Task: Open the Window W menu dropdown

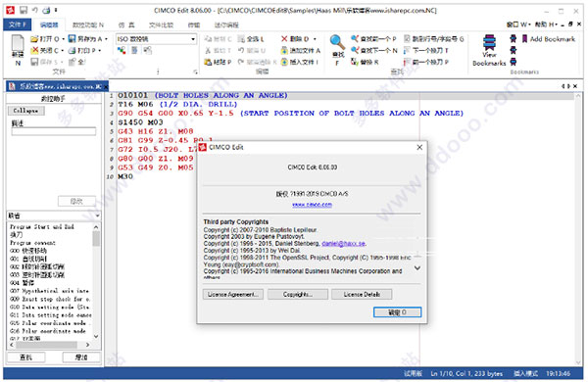Action: 518,24
